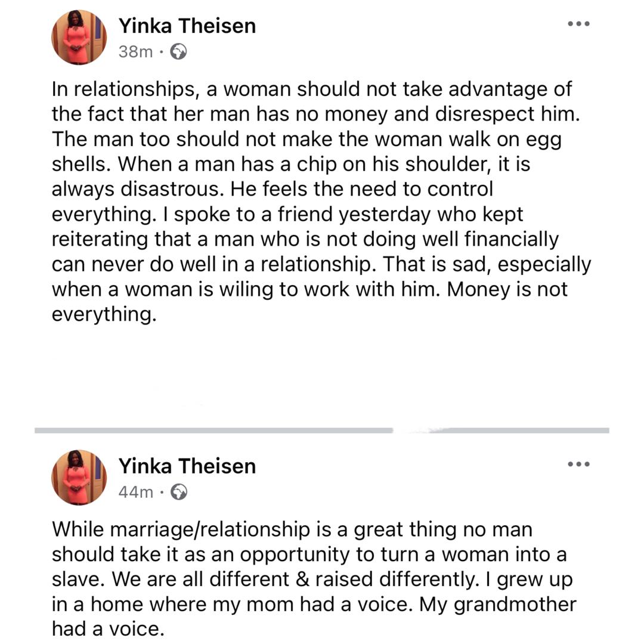This screenshot has height=644, width=644.
Task: Click the line starting 'reiterating that a man'
Action: tap(305, 239)
